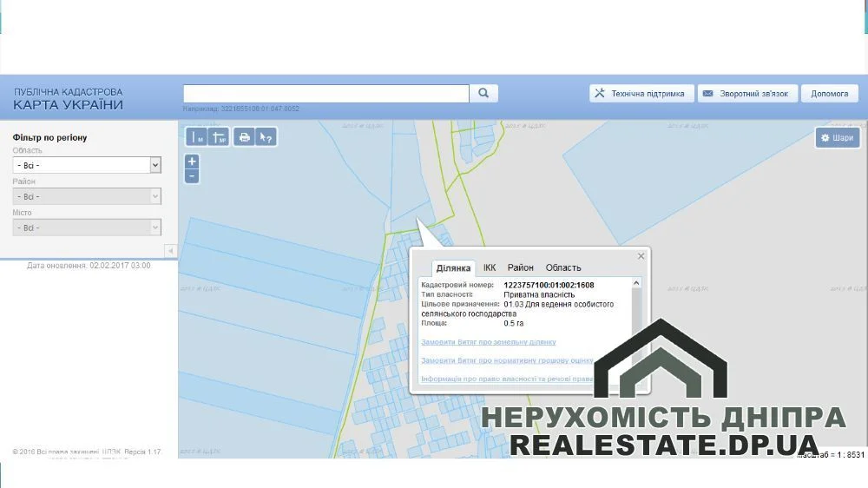Open Технічна підтримка
868x488 pixels.
pos(641,94)
